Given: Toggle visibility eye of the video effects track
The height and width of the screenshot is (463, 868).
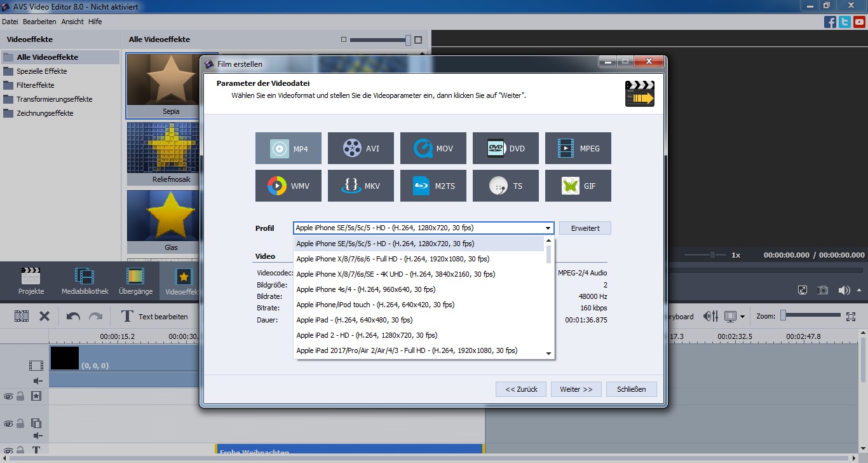Looking at the screenshot, I should 8,396.
